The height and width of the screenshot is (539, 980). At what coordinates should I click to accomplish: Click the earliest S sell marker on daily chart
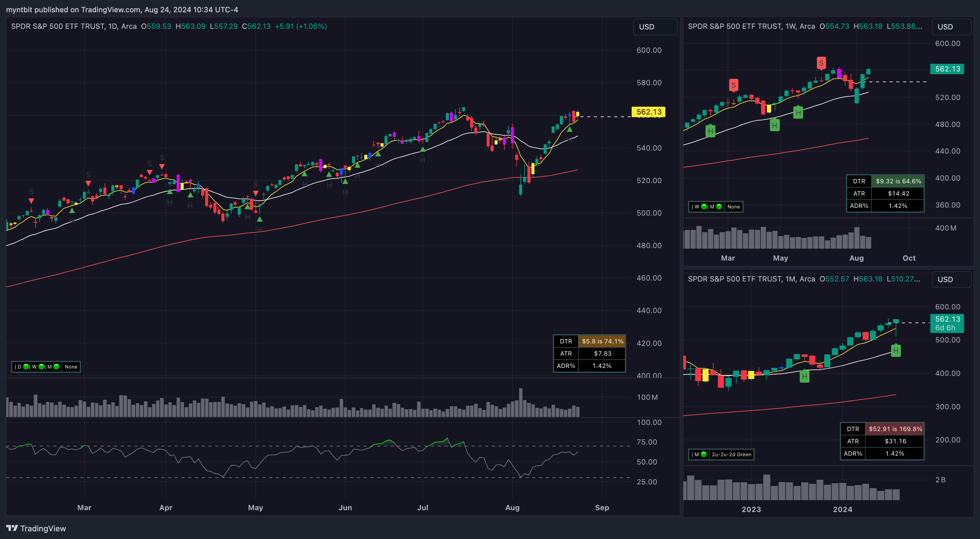pos(31,192)
